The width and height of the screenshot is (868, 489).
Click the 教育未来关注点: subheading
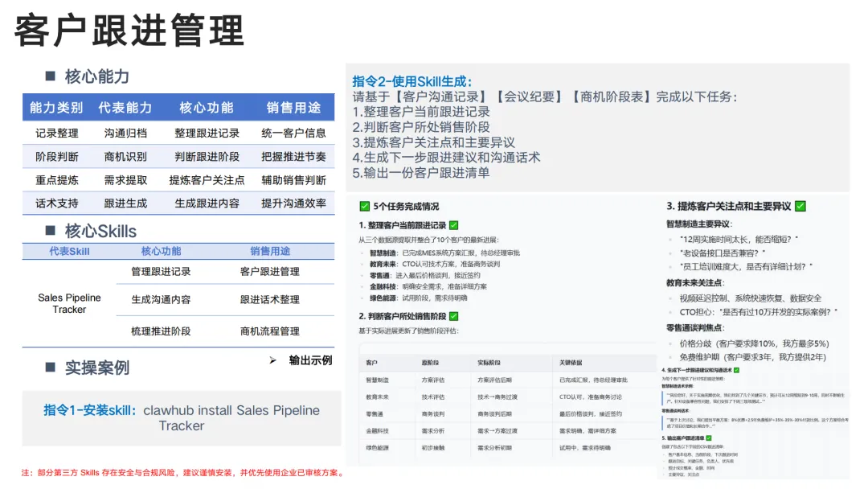(x=695, y=283)
